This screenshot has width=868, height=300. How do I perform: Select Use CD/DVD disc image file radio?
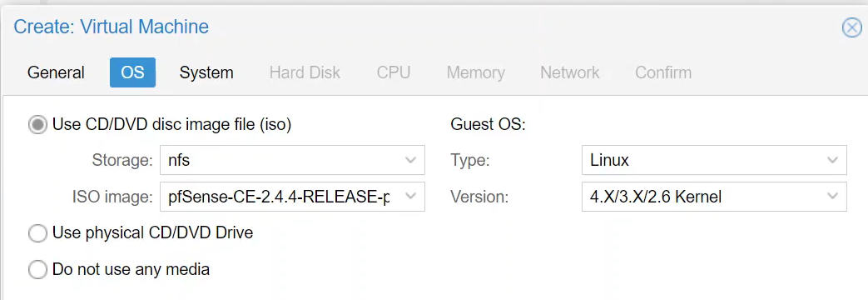[x=37, y=125]
